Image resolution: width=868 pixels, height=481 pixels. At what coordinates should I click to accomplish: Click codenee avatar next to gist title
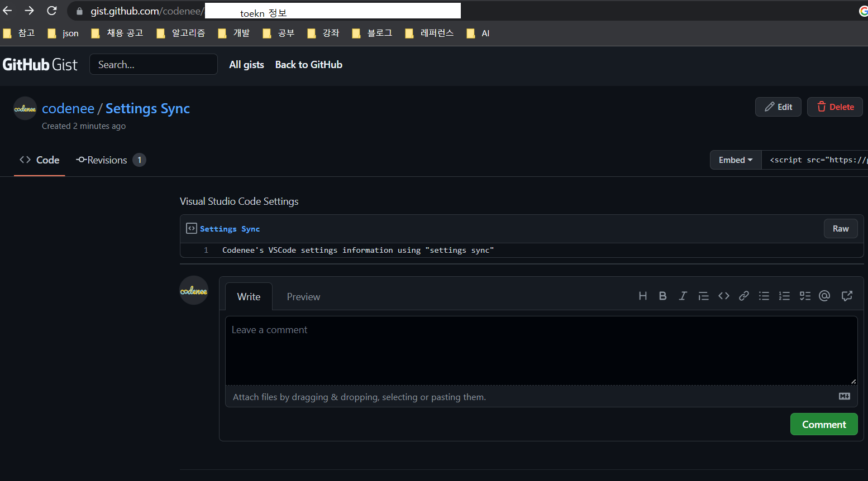coord(25,108)
